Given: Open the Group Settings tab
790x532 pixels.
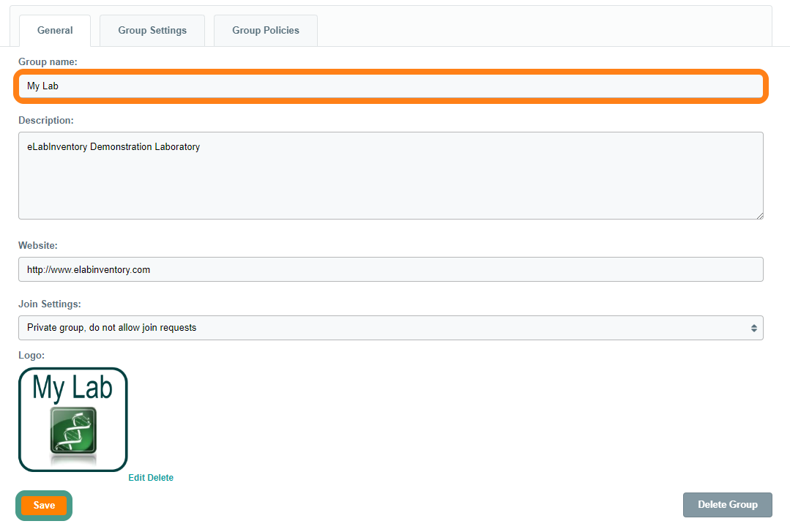Looking at the screenshot, I should pyautogui.click(x=152, y=31).
